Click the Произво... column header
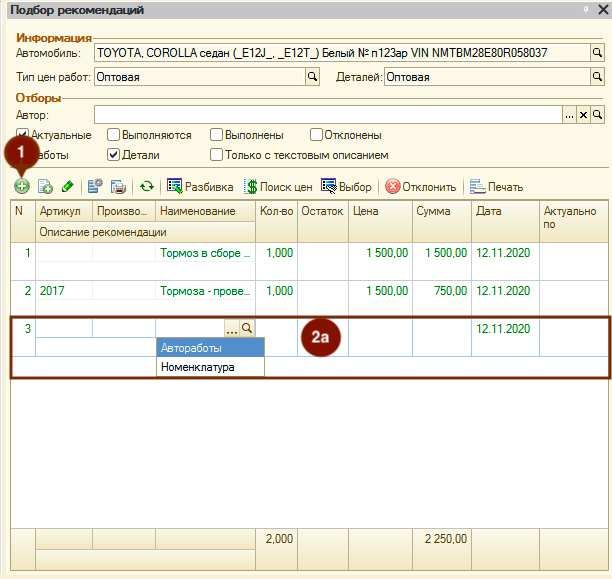The width and height of the screenshot is (612, 579). click(x=124, y=211)
